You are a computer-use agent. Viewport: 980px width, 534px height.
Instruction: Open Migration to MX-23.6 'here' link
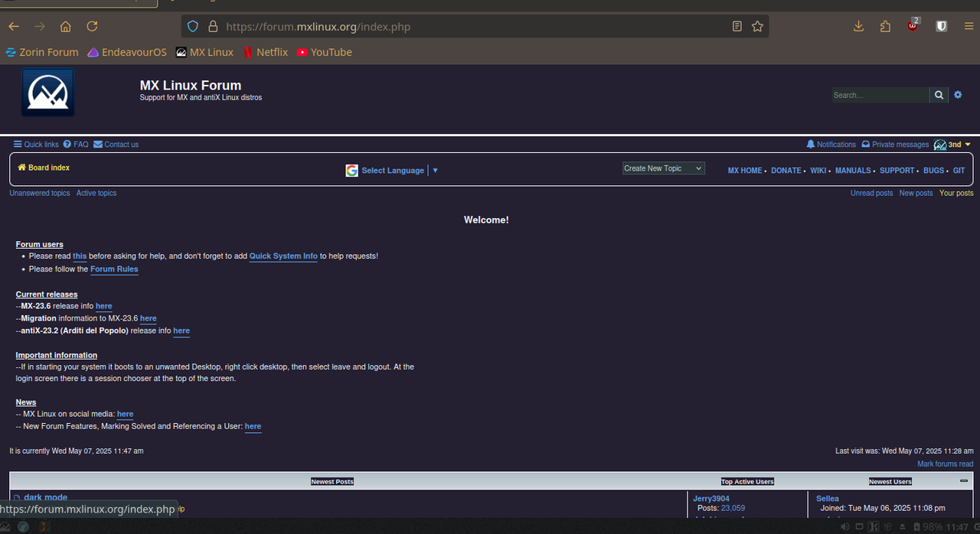click(149, 318)
